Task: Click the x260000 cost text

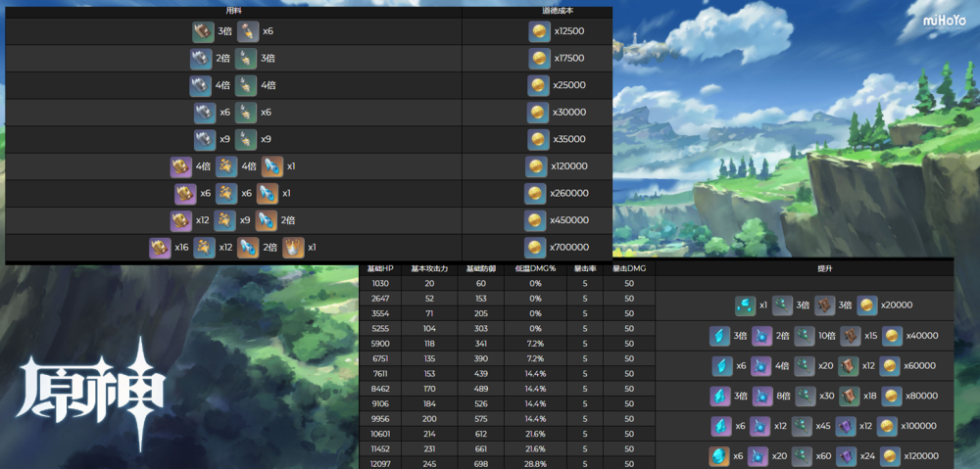Action: pos(569,193)
